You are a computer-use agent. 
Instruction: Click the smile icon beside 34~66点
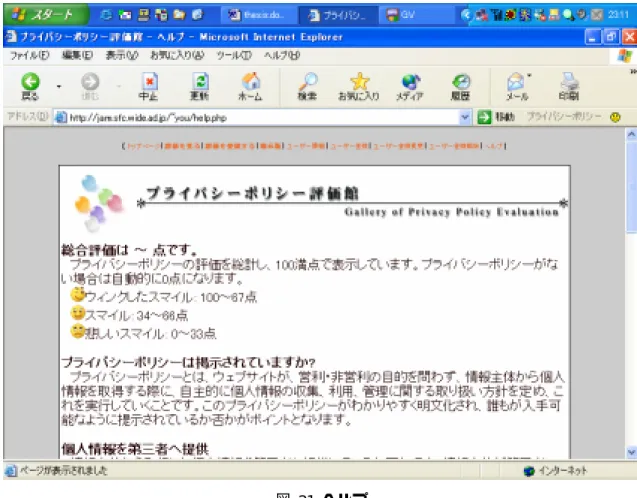click(x=78, y=313)
